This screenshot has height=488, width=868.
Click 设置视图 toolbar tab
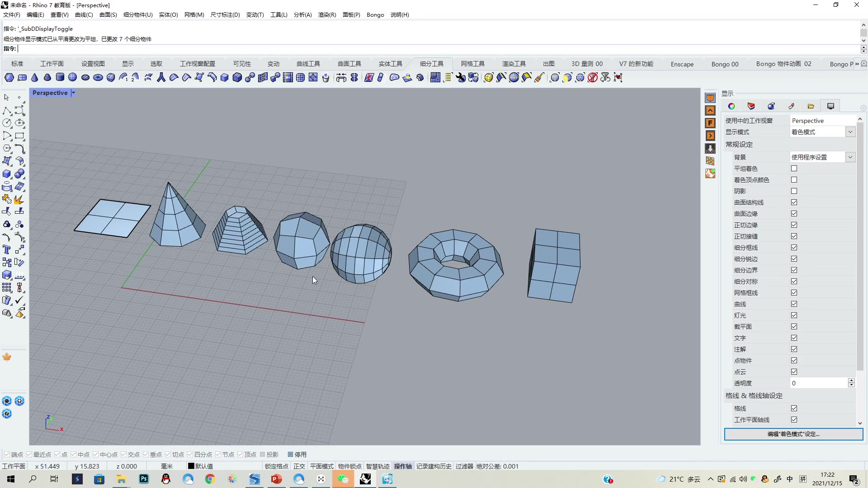[x=93, y=64]
